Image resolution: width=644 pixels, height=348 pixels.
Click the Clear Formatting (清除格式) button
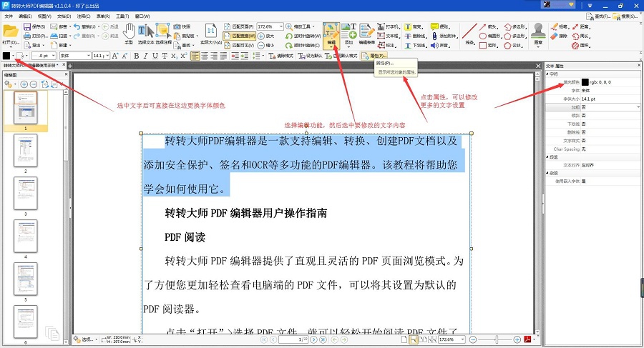pyautogui.click(x=281, y=56)
